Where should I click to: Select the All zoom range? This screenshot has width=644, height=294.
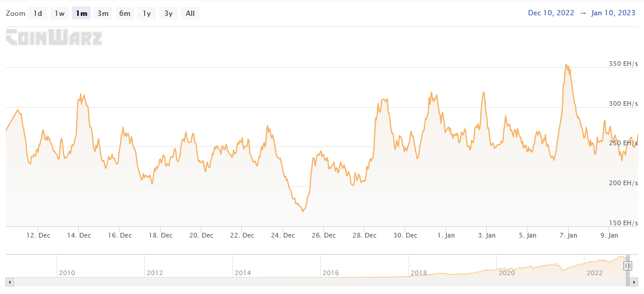(190, 13)
